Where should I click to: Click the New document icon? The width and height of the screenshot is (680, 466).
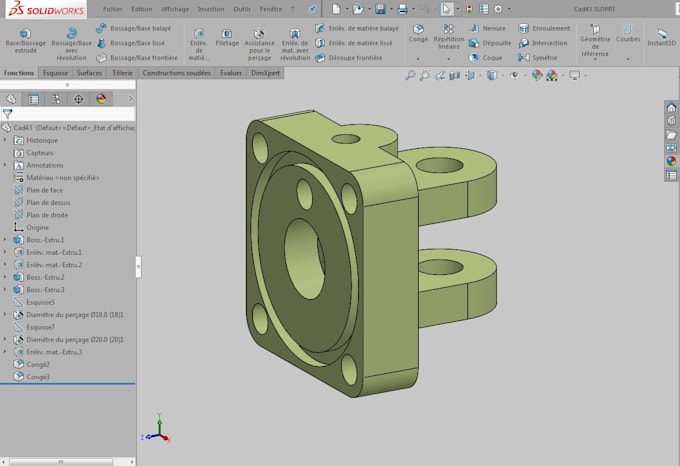(x=337, y=9)
